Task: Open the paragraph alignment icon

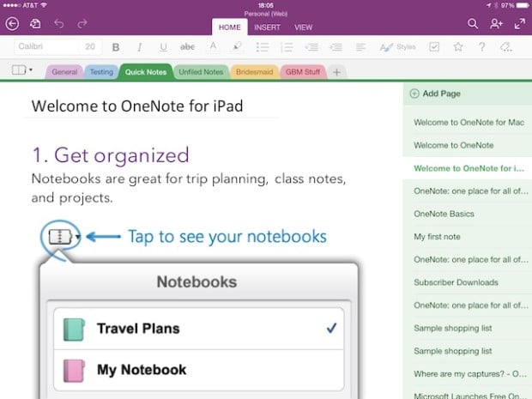Action: [360, 47]
